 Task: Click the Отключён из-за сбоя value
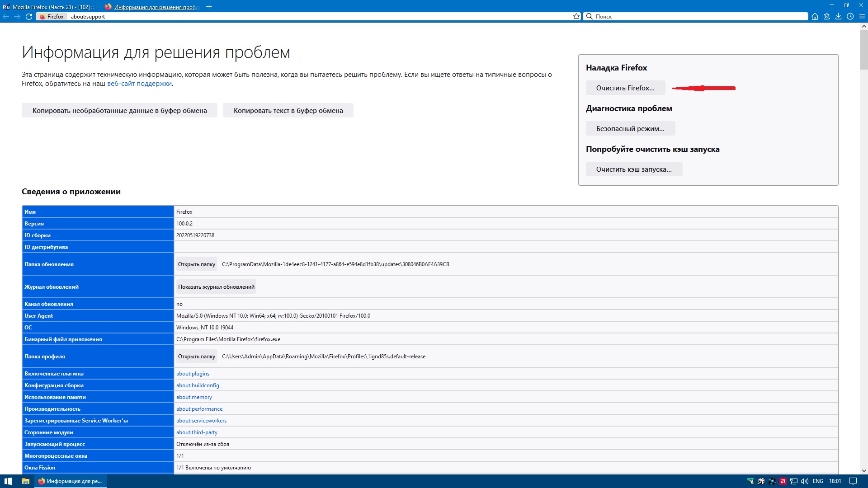pos(203,444)
